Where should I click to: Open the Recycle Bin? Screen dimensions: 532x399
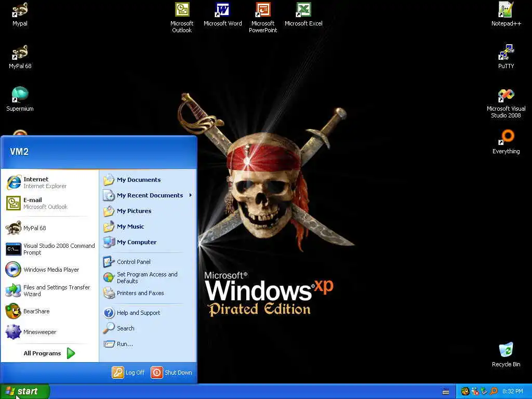506,355
